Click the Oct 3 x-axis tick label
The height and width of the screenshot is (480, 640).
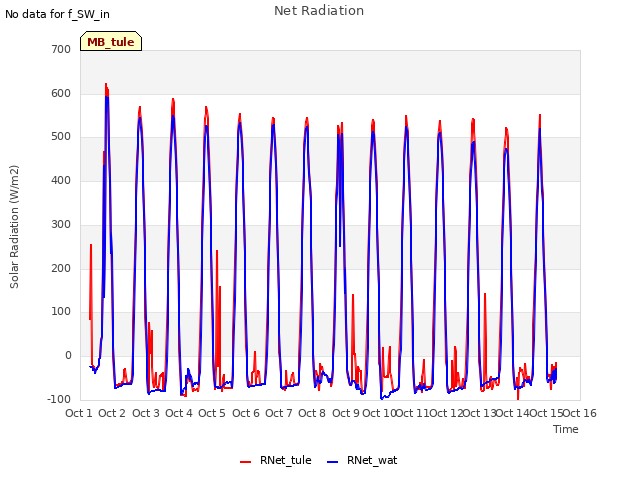pos(146,413)
